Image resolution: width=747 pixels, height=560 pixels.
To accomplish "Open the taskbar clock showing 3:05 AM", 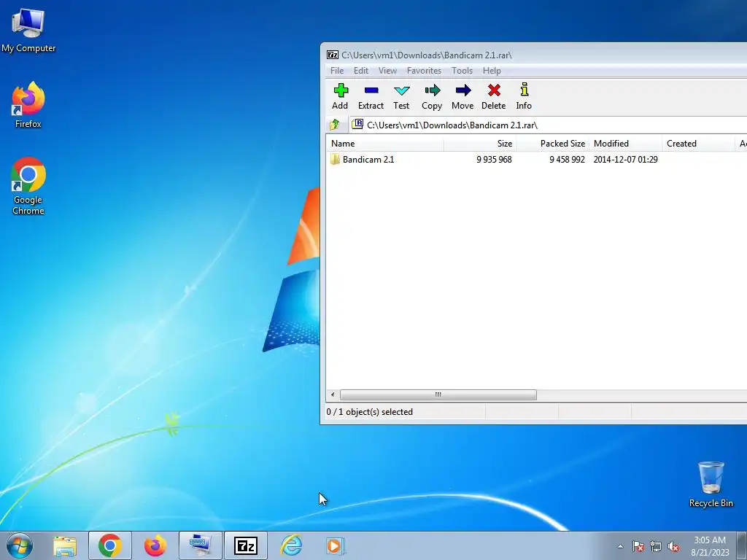I will tap(710, 546).
